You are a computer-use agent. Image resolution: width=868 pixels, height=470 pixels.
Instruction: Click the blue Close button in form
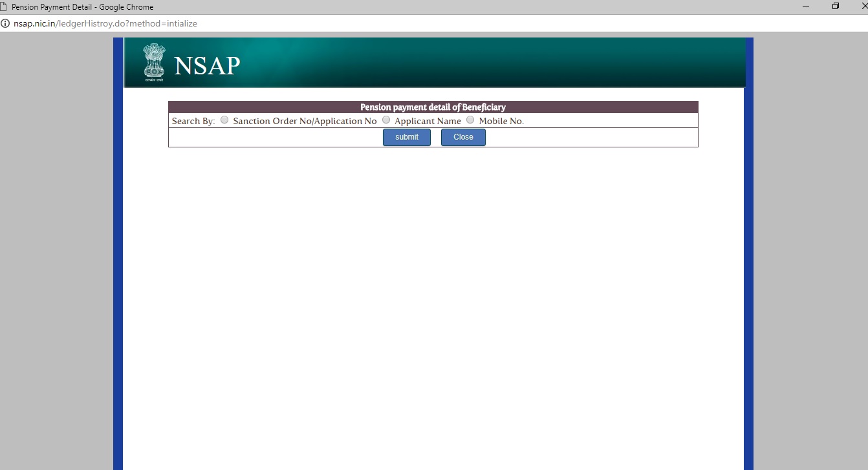coord(463,137)
